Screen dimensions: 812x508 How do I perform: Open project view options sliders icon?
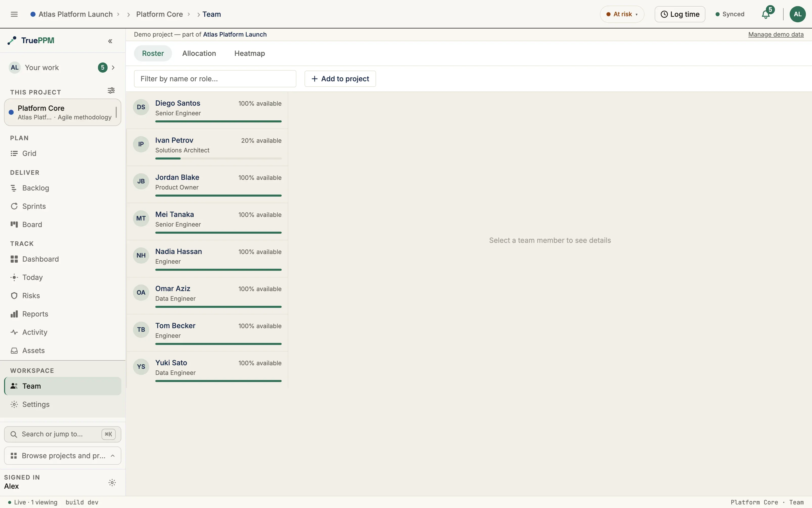(x=111, y=90)
